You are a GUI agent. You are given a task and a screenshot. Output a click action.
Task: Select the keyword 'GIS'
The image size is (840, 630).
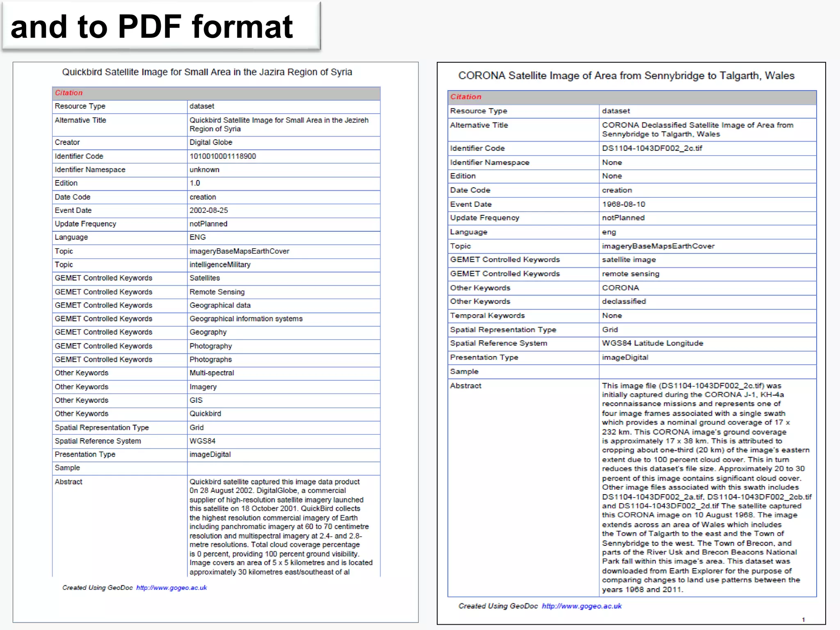(196, 400)
